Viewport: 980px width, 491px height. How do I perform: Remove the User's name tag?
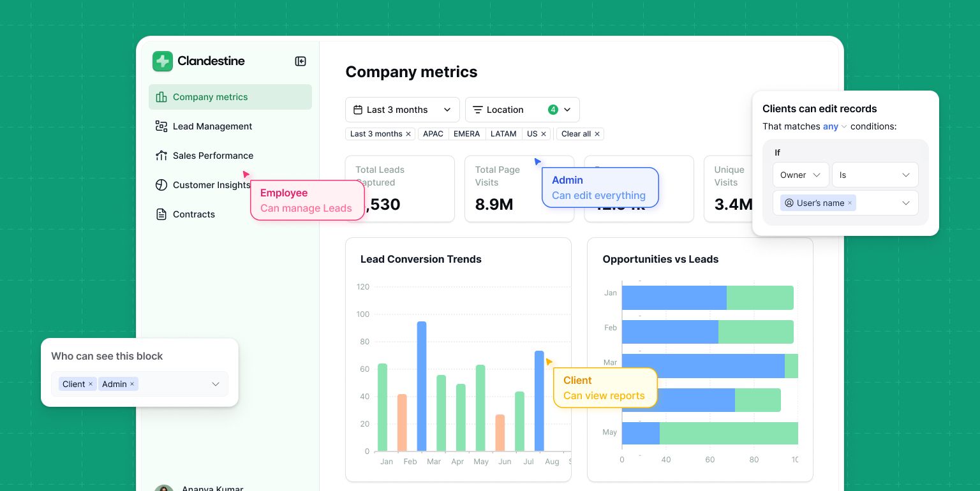850,203
